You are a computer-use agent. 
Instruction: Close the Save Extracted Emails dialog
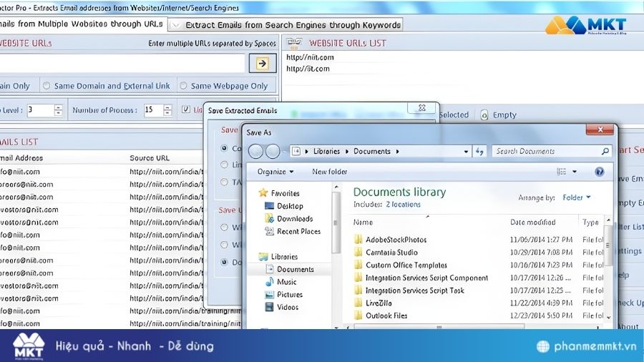pyautogui.click(x=421, y=108)
